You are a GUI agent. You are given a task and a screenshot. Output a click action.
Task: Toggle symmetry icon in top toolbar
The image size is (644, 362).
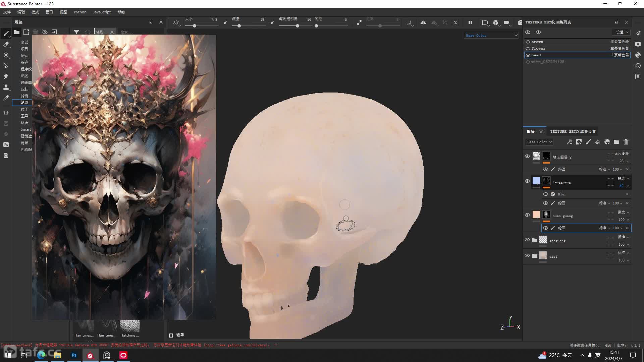point(423,22)
